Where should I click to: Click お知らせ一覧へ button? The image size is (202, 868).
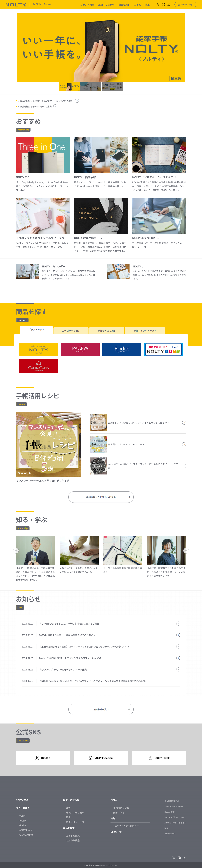[x=101, y=709]
